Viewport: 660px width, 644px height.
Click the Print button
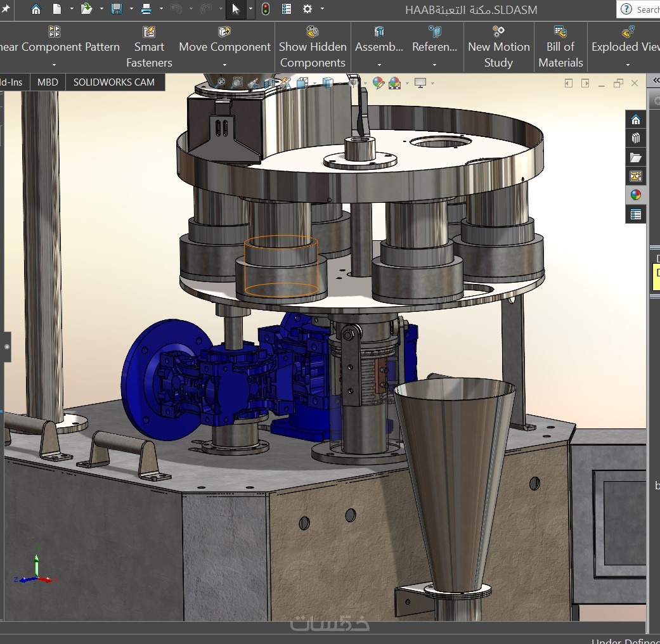[146, 9]
